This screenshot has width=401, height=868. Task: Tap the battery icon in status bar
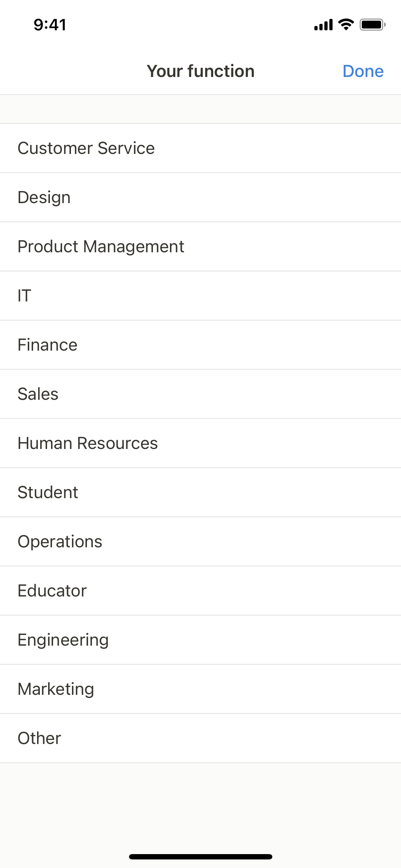[372, 25]
